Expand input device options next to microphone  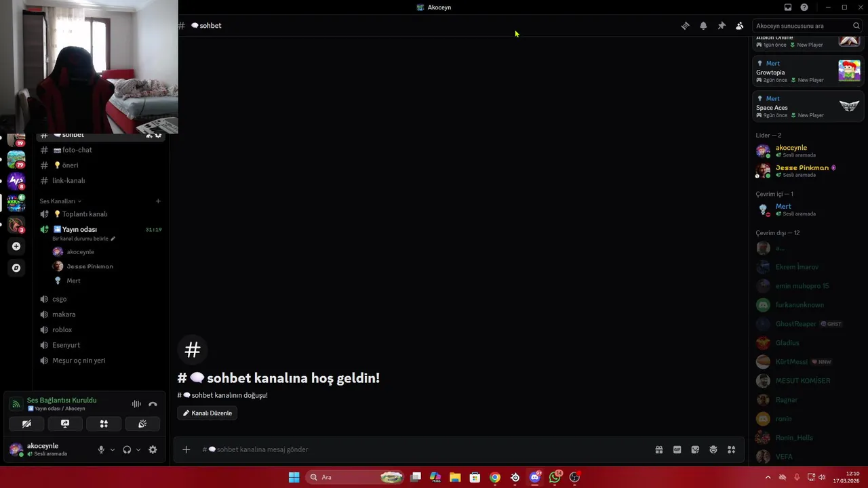click(x=113, y=449)
